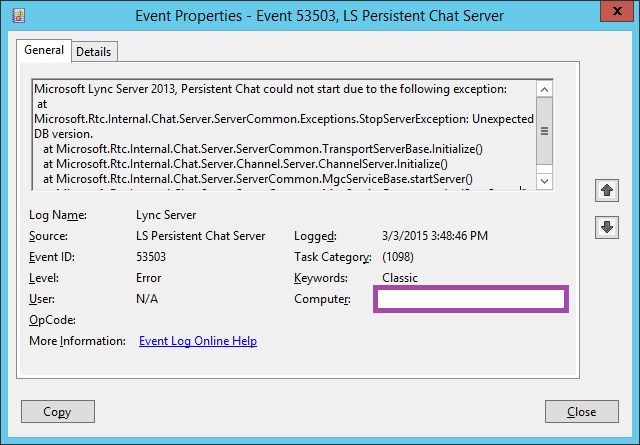640x445 pixels.
Task: Click the Event ID value 53503
Action: [151, 257]
